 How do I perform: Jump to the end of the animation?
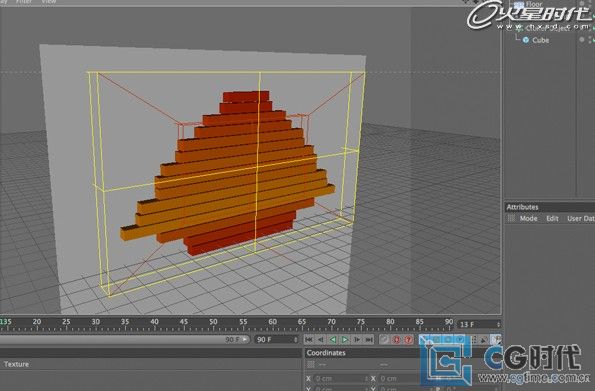[x=369, y=339]
